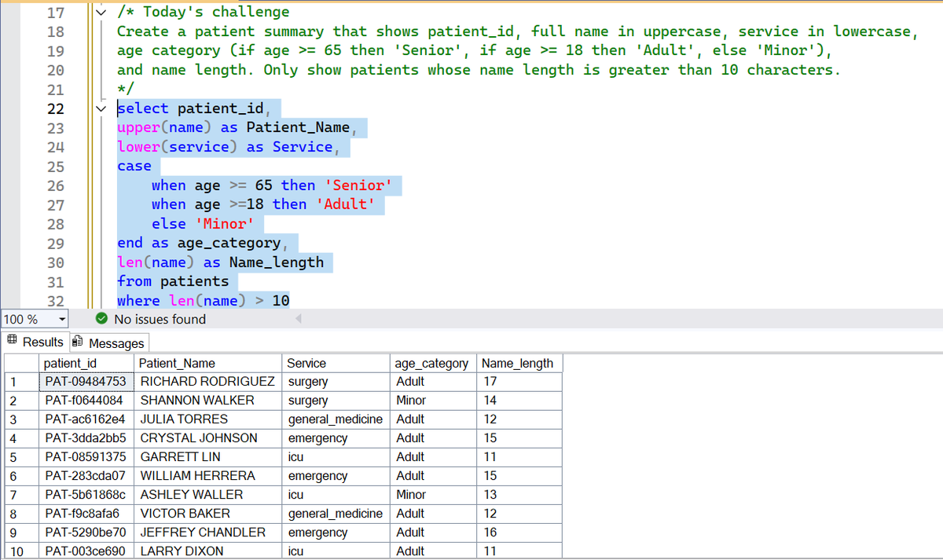The image size is (943, 560).
Task: Select result row 10 header
Action: point(22,551)
